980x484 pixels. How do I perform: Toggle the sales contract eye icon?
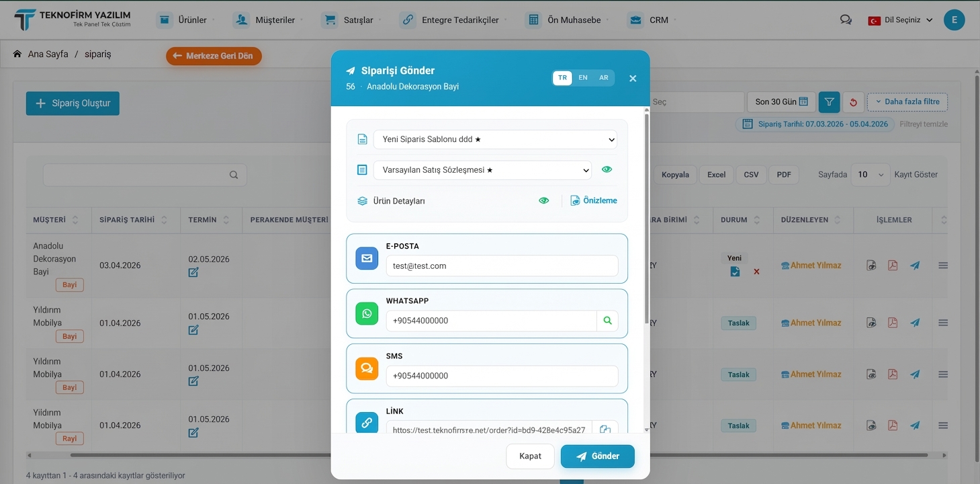607,170
